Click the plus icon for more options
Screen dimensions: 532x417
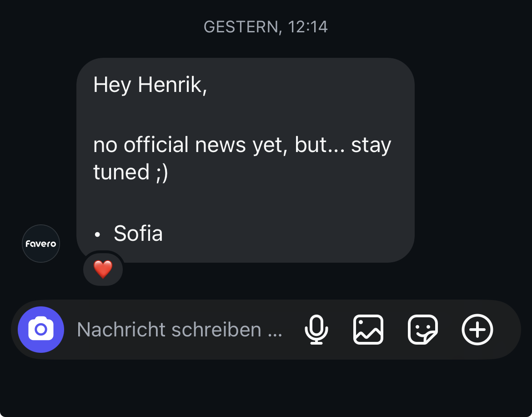tap(477, 330)
